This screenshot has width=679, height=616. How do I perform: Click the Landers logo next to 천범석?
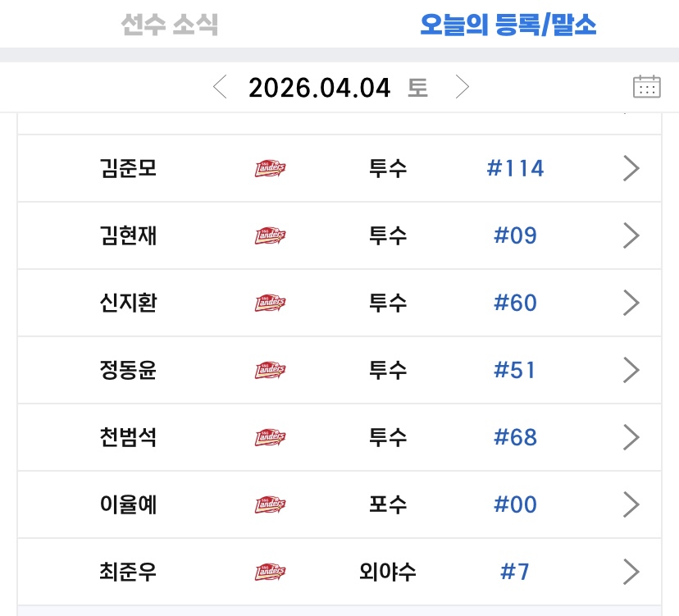[x=270, y=437]
